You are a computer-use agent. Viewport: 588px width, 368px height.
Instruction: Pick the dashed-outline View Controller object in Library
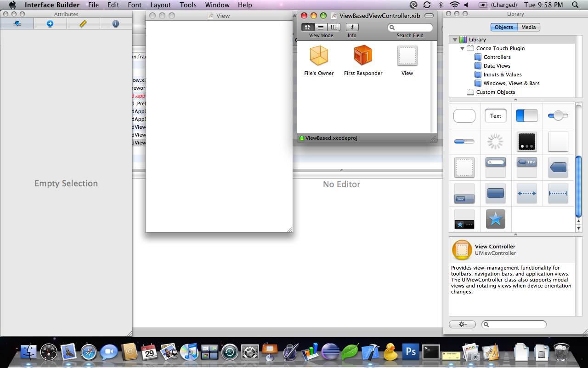click(x=464, y=167)
